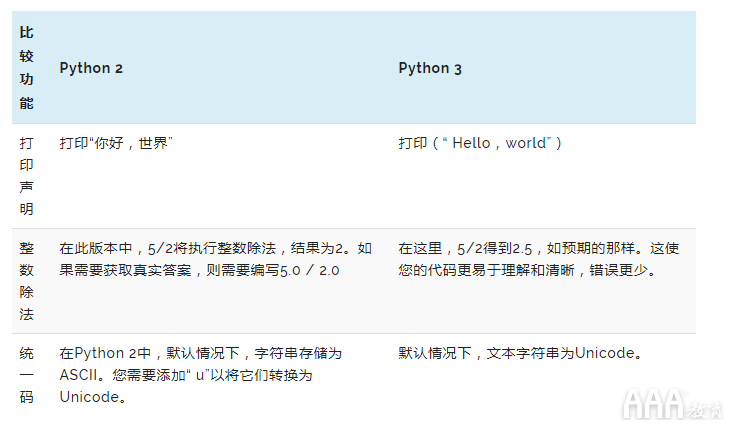Select the Python 3 column header
Screen dimensions: 733x425
tap(430, 68)
